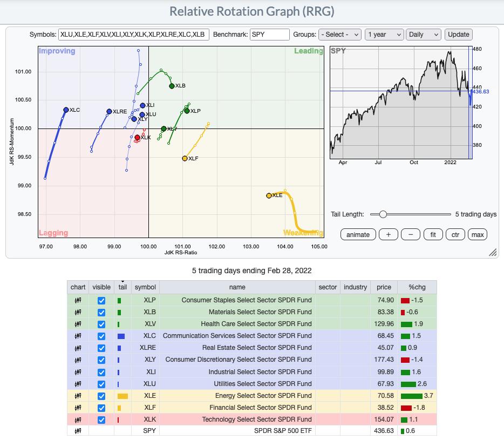Image resolution: width=504 pixels, height=440 pixels.
Task: Click the Tail Length slider handle
Action: [x=383, y=214]
